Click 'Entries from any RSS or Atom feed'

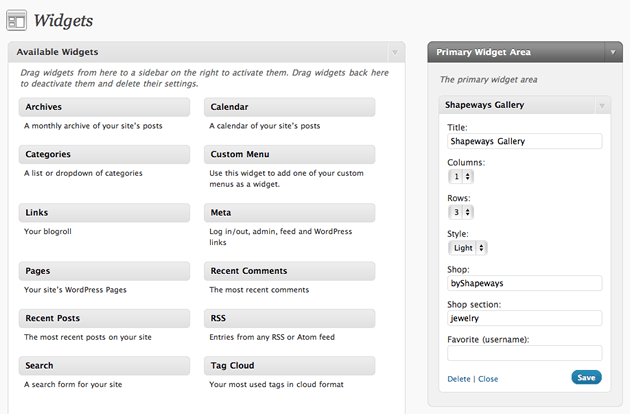(272, 337)
